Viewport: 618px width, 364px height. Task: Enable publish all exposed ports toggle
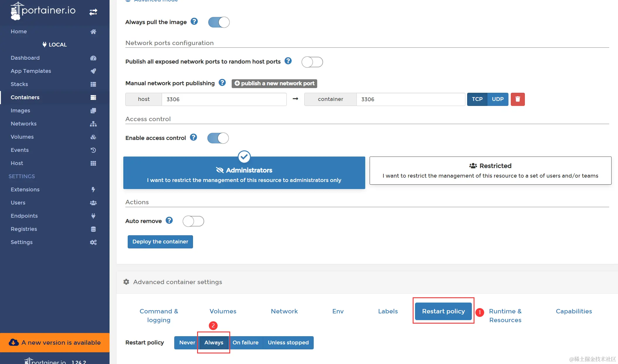(x=312, y=62)
